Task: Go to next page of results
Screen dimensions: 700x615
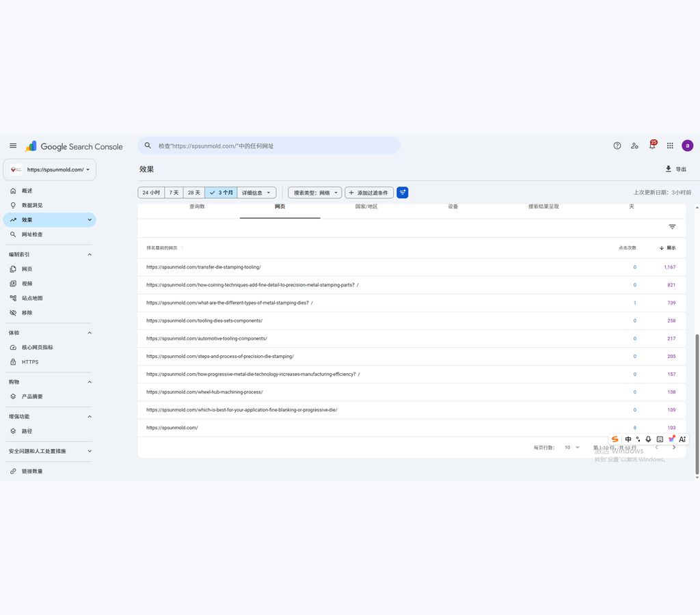Action: [x=674, y=447]
